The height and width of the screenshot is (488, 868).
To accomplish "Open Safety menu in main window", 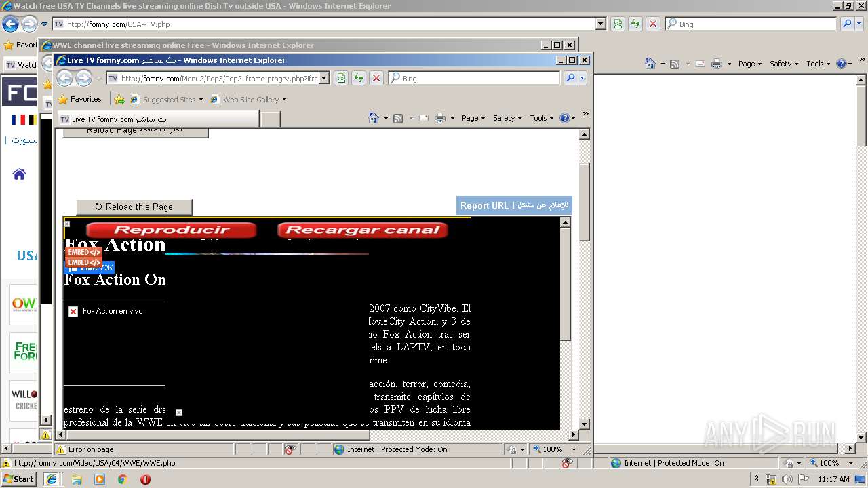I will pyautogui.click(x=784, y=64).
